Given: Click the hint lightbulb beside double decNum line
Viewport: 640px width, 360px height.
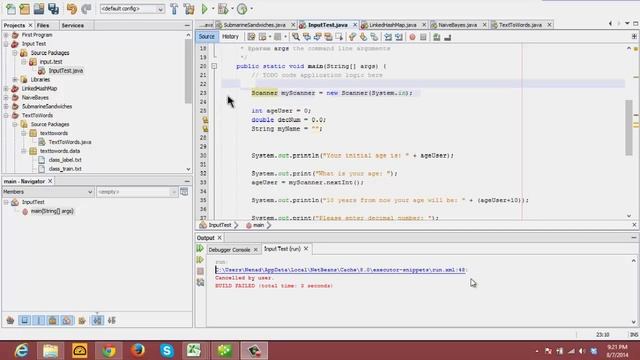Looking at the screenshot, I should (x=205, y=120).
